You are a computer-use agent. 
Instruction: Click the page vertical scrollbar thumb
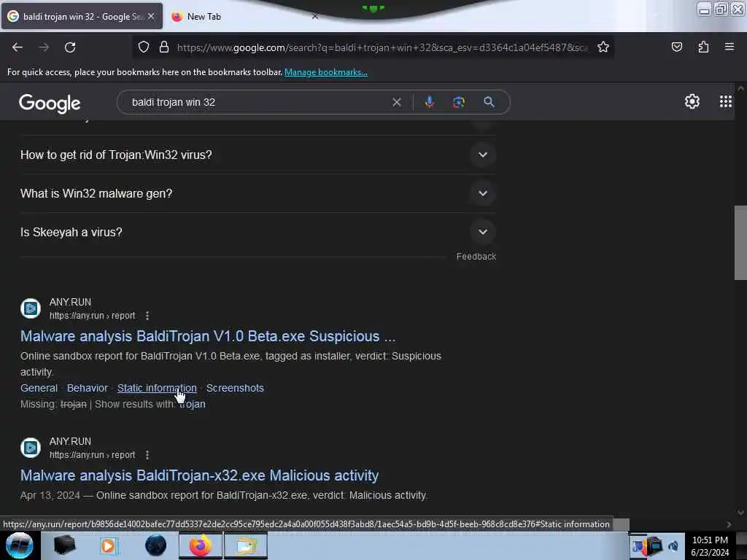(x=740, y=243)
